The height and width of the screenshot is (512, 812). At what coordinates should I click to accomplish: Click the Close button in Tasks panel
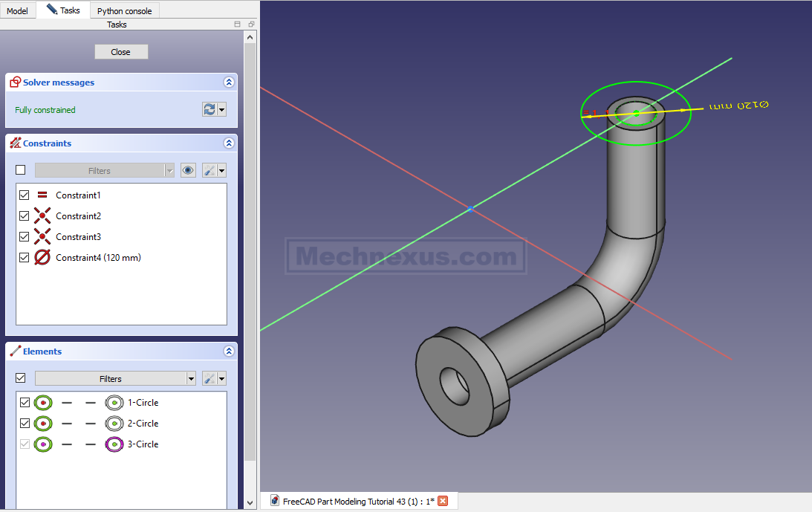(121, 52)
